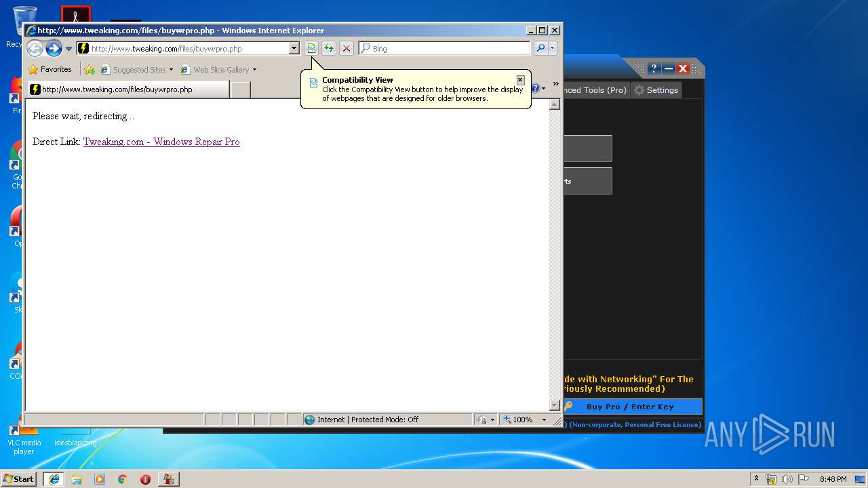The image size is (868, 488).
Task: Open Web Slice Gallery in favorites bar
Action: (x=218, y=69)
